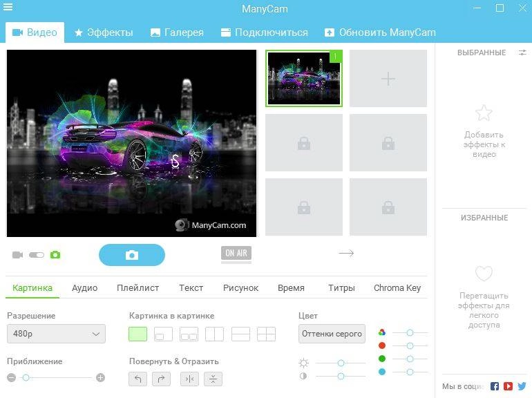Viewport: 532px width, 398px height.
Task: Switch to the Видео tab
Action: 35,32
